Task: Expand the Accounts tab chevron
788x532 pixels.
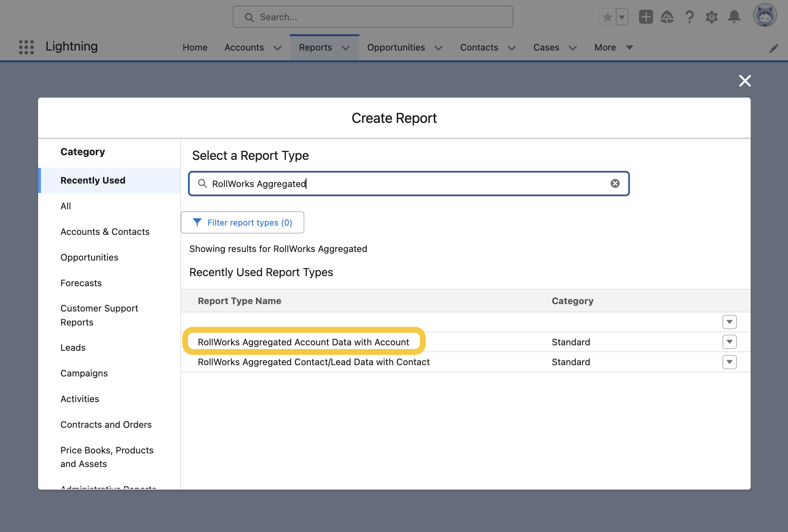Action: [277, 48]
